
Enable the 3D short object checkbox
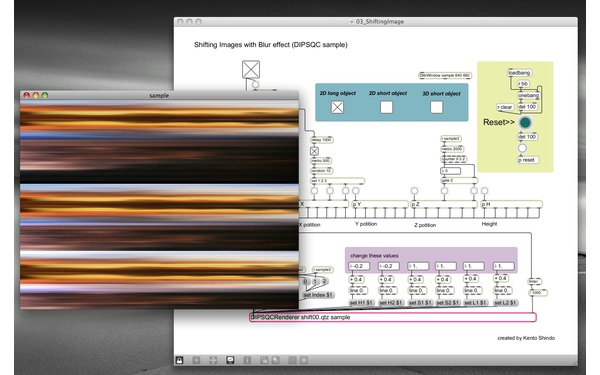click(x=437, y=107)
